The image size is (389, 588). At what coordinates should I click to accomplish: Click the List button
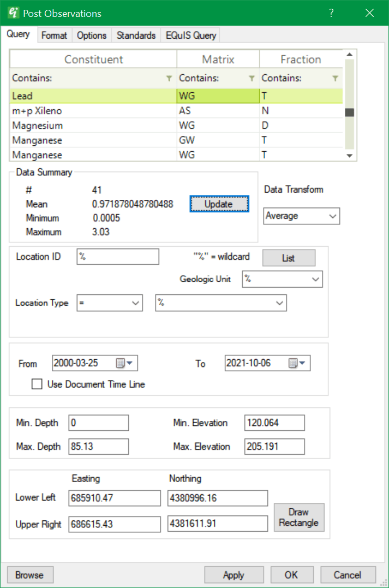[x=289, y=258]
